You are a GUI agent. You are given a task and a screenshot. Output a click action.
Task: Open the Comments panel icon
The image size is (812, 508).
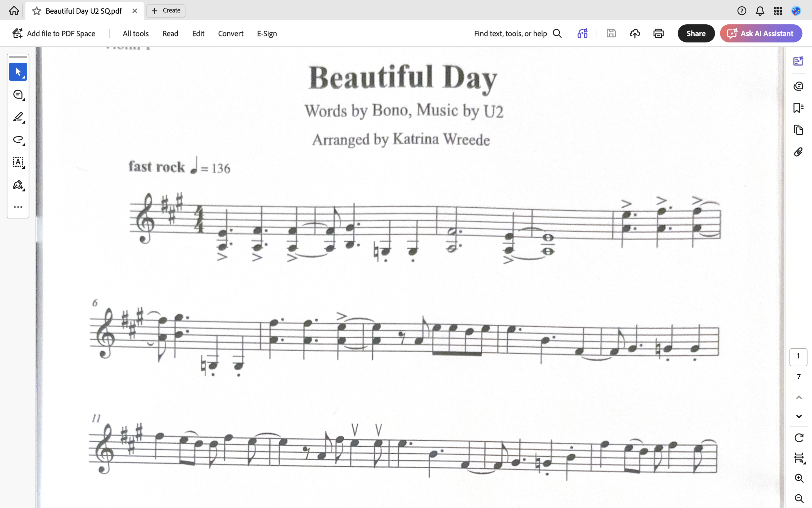tap(798, 86)
